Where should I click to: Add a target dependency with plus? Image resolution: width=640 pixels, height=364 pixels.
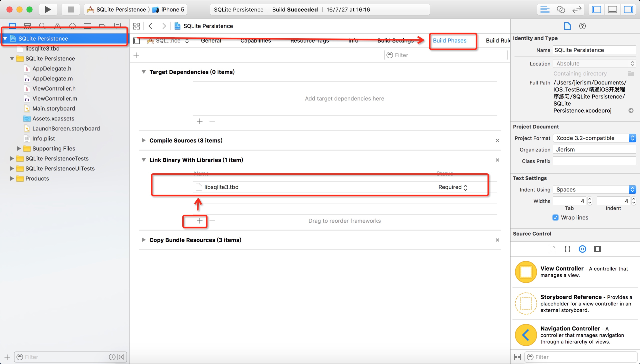coord(200,121)
